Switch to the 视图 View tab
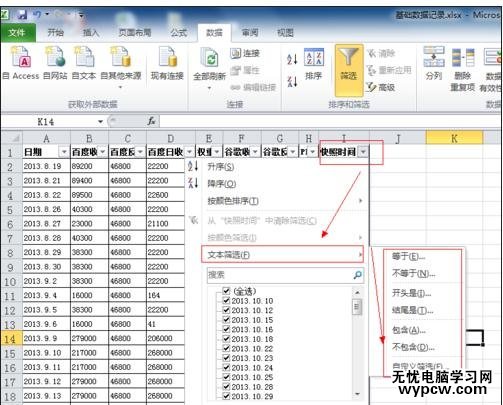 click(285, 33)
